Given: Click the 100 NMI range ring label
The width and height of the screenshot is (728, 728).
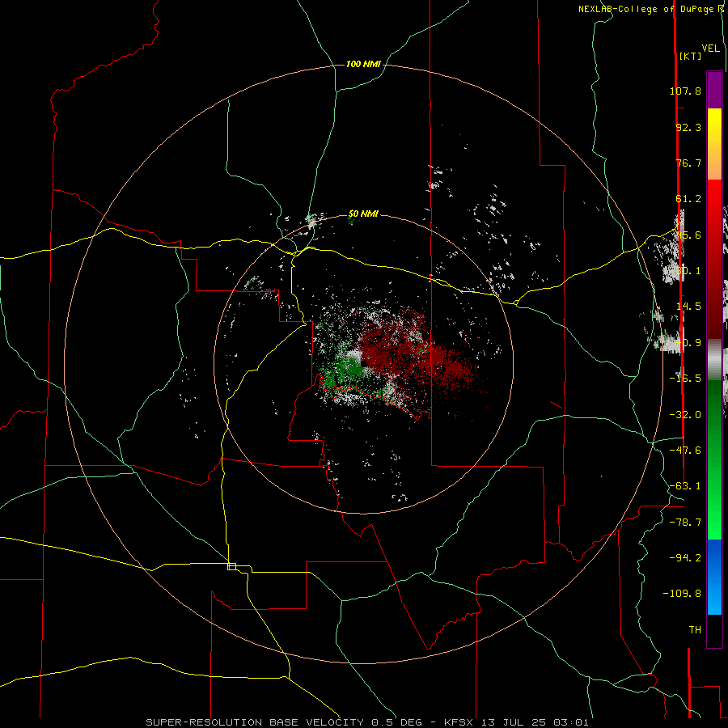Looking at the screenshot, I should 363,64.
